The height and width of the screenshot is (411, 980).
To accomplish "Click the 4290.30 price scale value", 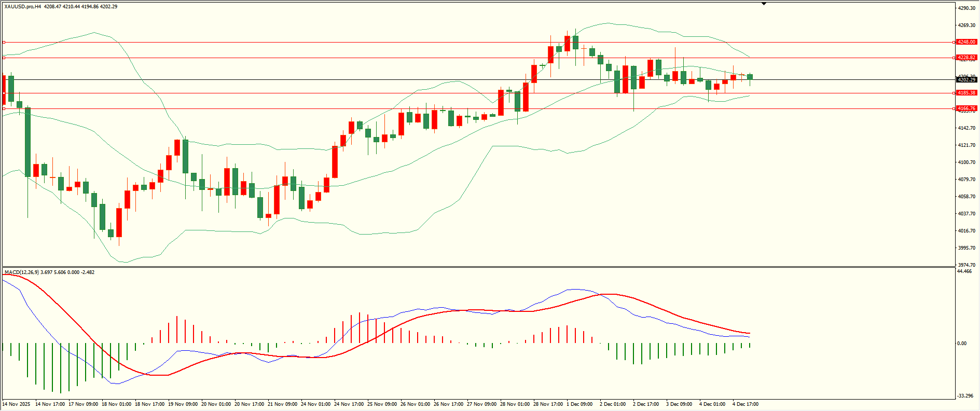I will (967, 8).
